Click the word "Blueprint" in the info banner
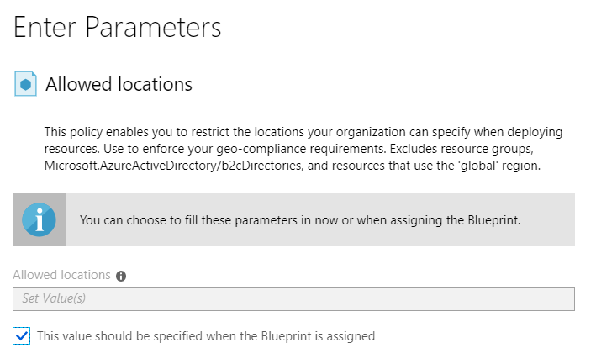This screenshot has width=596, height=364. 492,220
